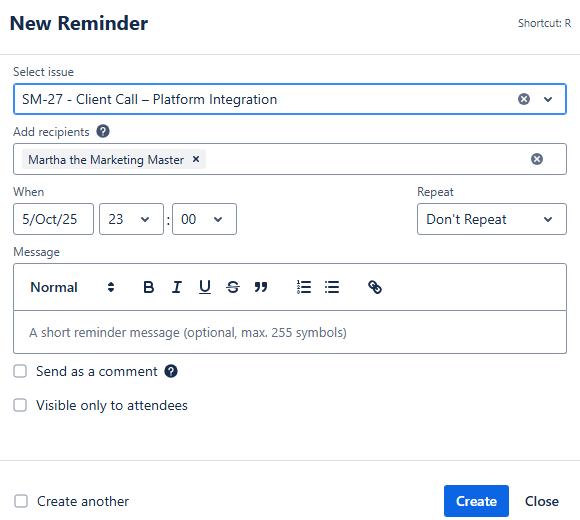Apply bold formatting to message

coord(148,287)
